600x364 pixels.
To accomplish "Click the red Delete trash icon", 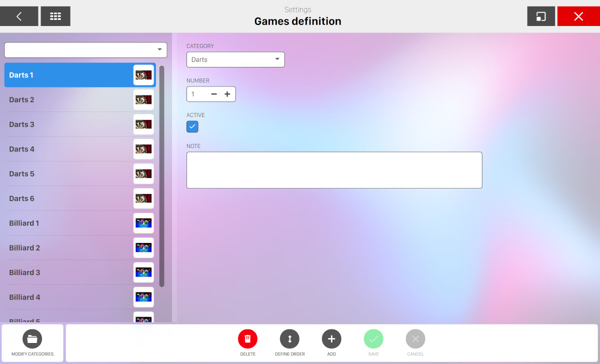I will 247,339.
